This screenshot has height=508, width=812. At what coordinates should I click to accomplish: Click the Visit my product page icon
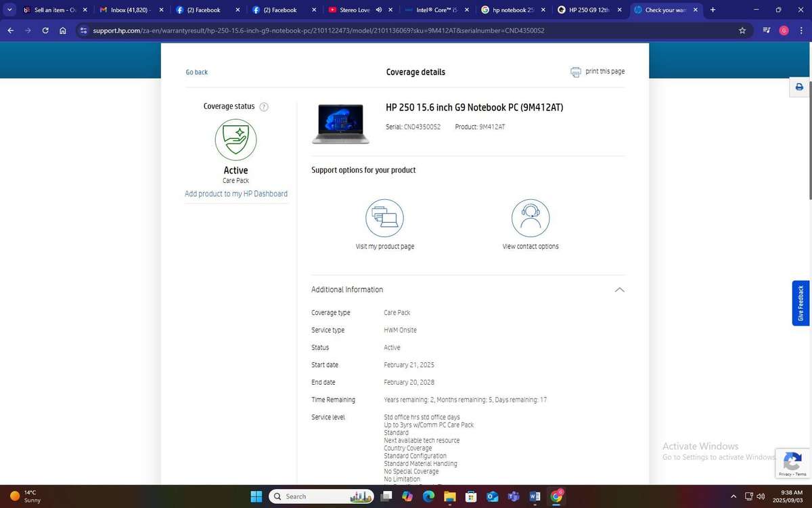(385, 217)
